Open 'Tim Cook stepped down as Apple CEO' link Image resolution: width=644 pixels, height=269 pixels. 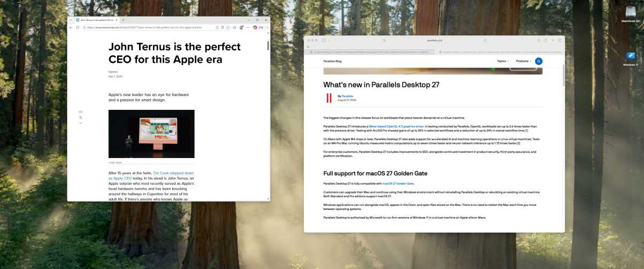pos(150,176)
